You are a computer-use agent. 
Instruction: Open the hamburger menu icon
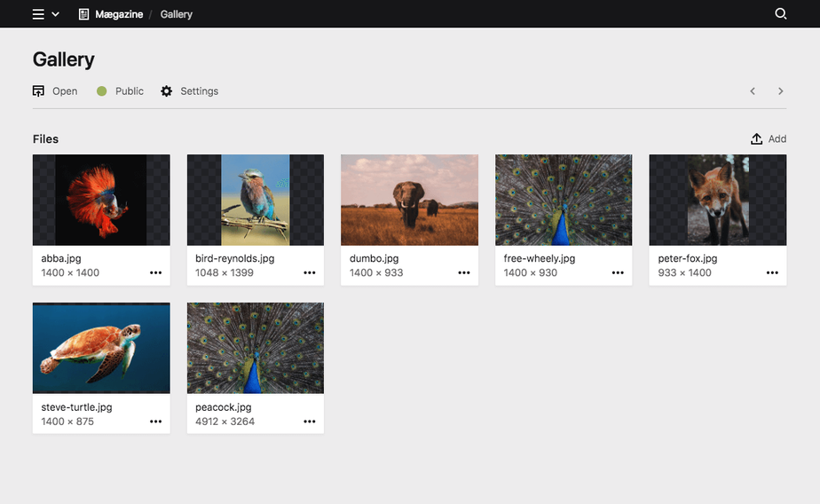38,14
